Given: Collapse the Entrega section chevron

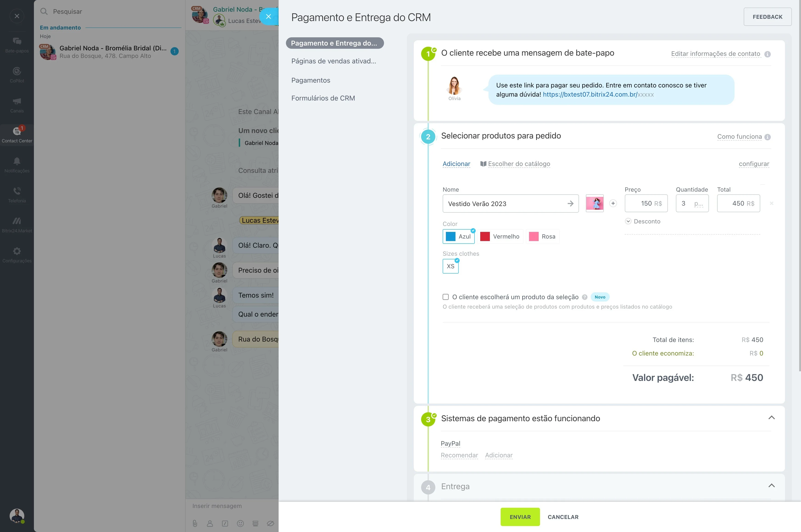Looking at the screenshot, I should 771,486.
